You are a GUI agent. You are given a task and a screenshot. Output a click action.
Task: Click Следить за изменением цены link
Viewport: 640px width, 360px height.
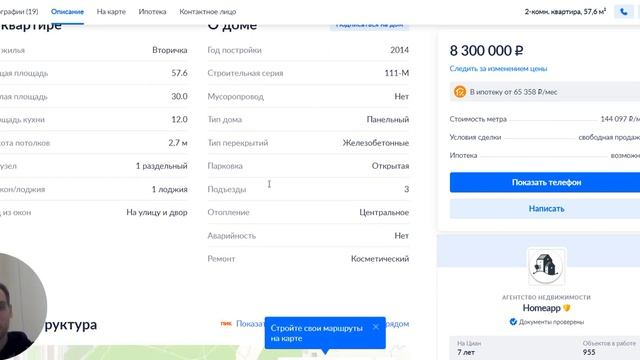[x=498, y=69]
